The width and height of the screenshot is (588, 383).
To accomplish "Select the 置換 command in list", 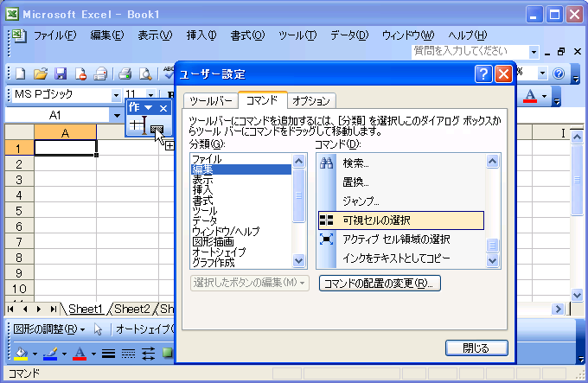I will 401,182.
